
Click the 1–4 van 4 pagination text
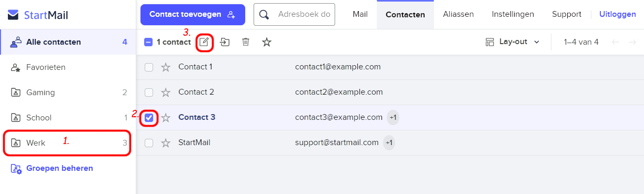coord(581,42)
